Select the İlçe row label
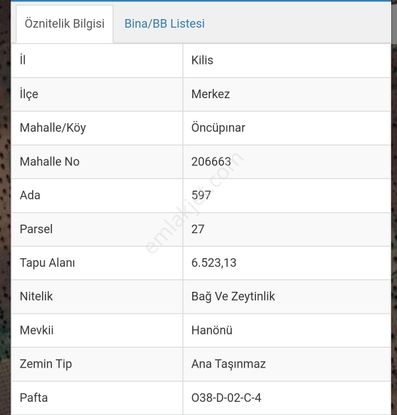 29,94
